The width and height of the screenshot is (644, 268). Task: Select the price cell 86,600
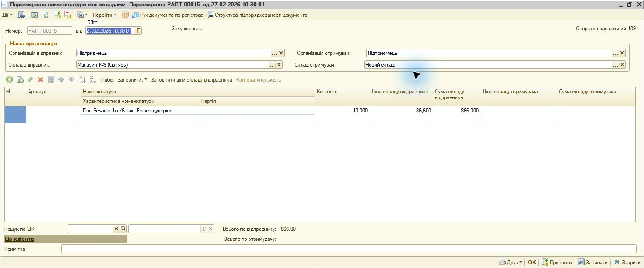(x=401, y=114)
